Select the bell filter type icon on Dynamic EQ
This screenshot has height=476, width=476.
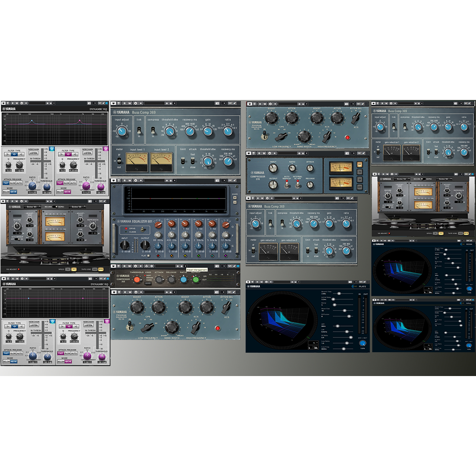pos(14,154)
